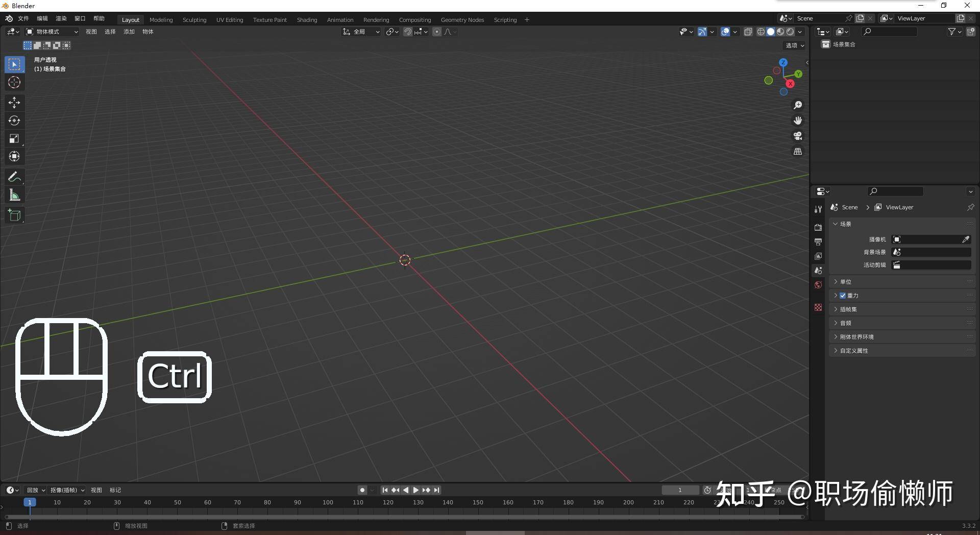Screen dimensions: 980x535
Task: Select the Transform tool
Action: click(14, 156)
